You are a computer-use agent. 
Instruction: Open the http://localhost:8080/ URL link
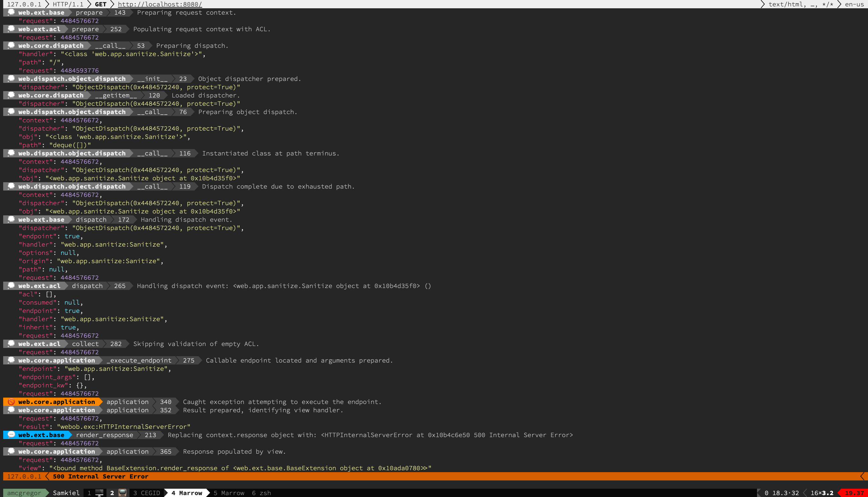click(x=160, y=4)
